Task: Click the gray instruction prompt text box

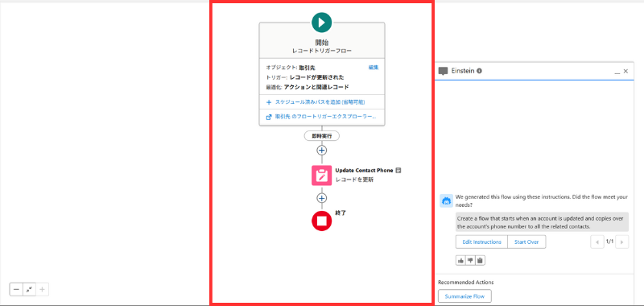Action: 542,222
